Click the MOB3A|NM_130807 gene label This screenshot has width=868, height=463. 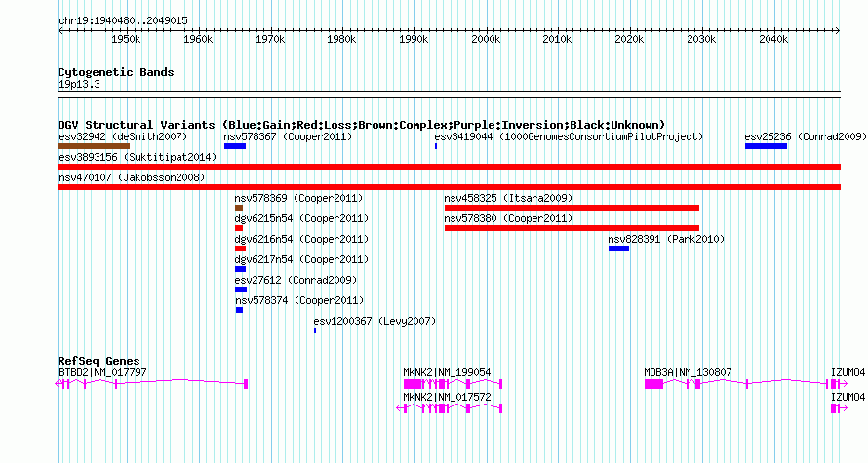(689, 372)
